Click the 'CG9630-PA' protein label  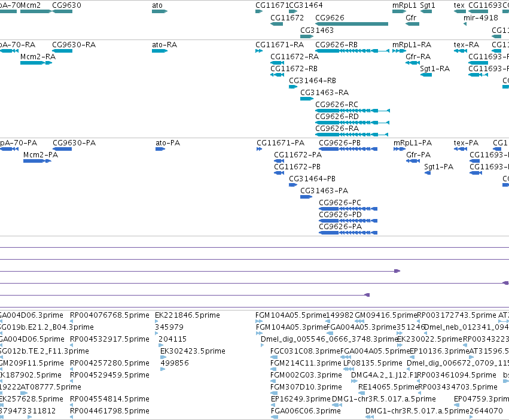(x=74, y=143)
